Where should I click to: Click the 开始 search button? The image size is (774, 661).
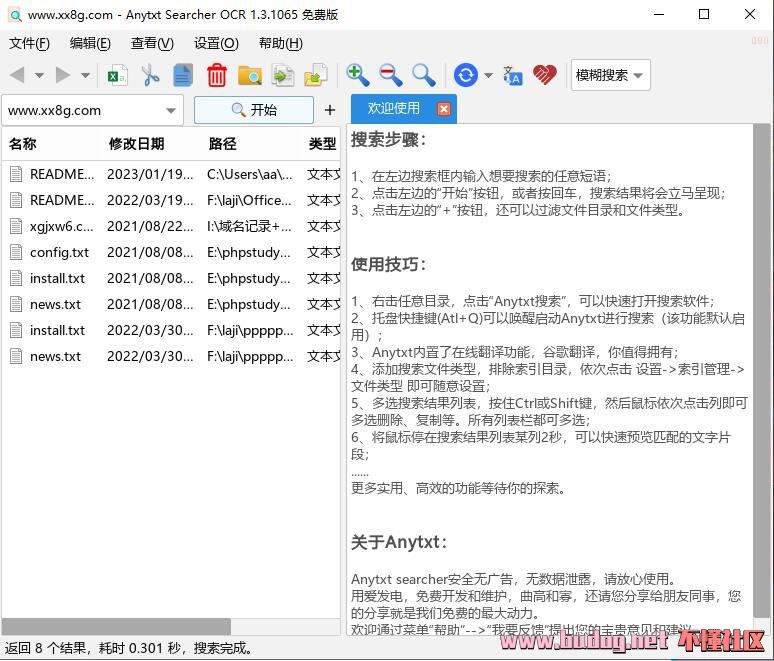tap(254, 110)
